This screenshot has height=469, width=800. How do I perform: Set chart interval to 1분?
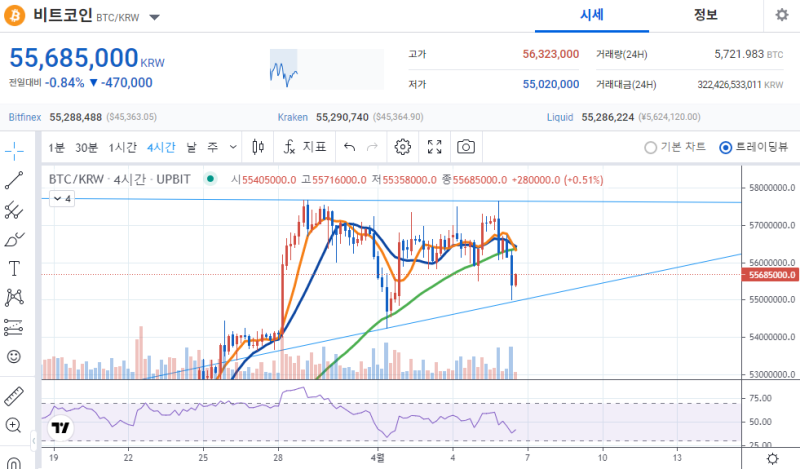pos(56,147)
